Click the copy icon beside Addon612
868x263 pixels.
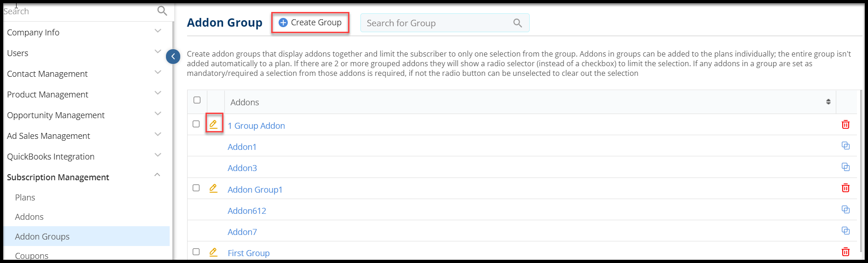pyautogui.click(x=845, y=210)
